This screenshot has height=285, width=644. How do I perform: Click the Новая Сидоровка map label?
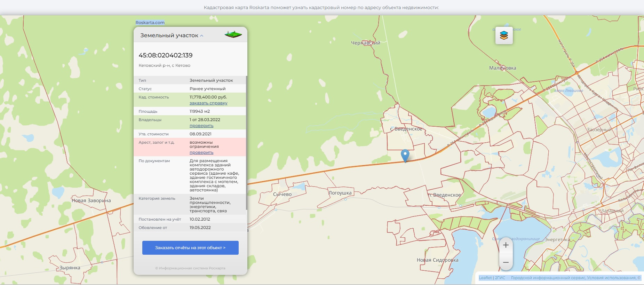[x=437, y=260]
